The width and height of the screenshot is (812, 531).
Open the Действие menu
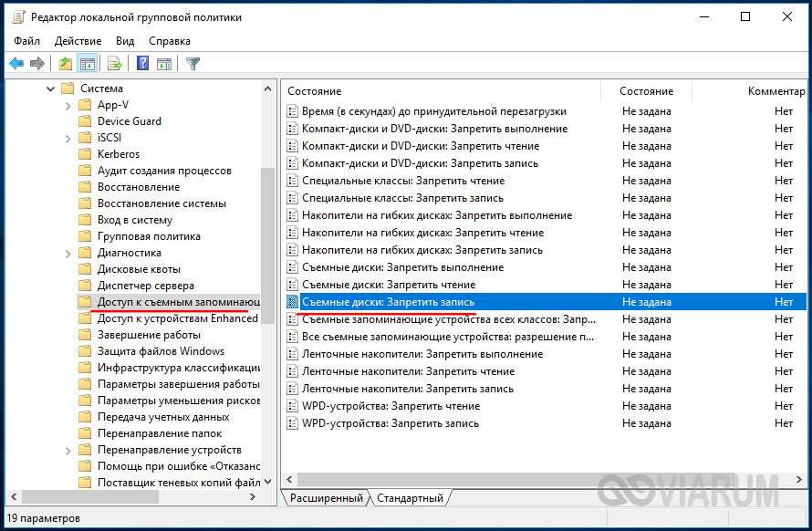tap(78, 41)
